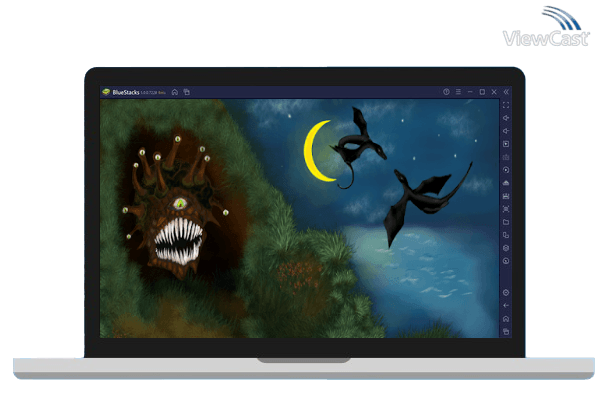The image size is (602, 414).
Task: Open recent apps at the bottom of the sidebar
Action: [506, 331]
